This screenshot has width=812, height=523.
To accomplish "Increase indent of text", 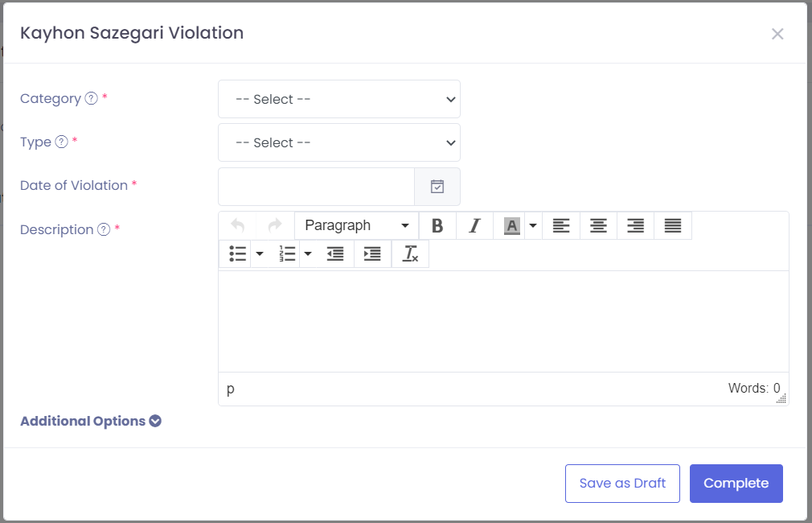I will click(373, 254).
